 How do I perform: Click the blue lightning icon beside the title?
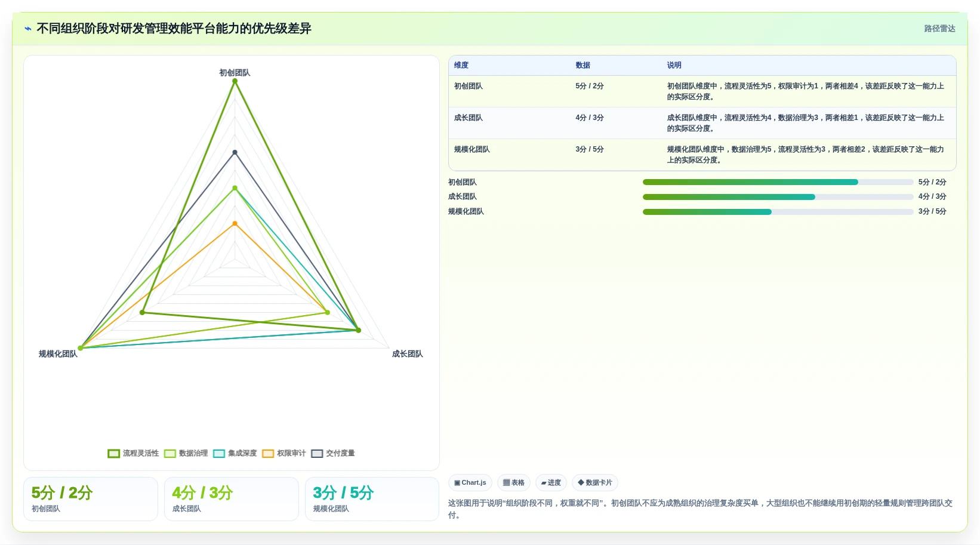pos(28,29)
